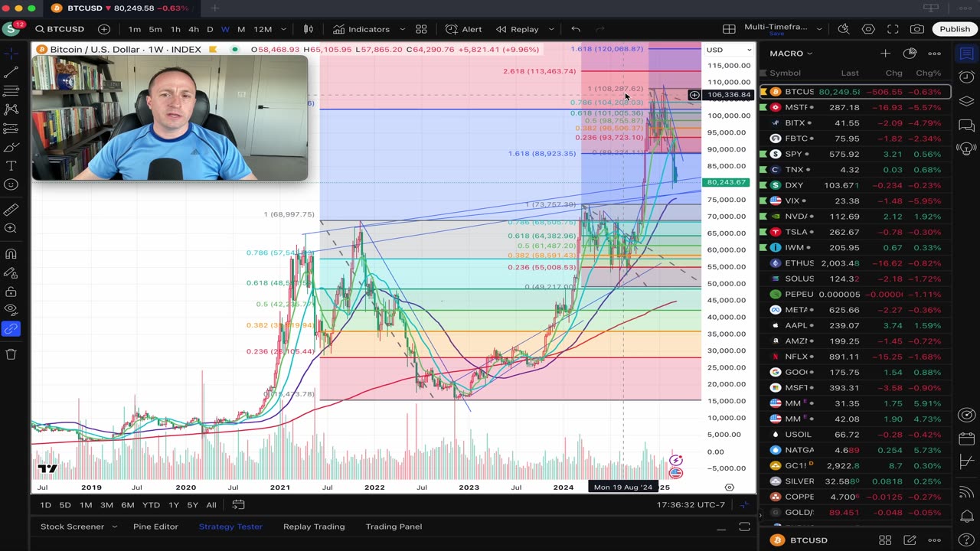This screenshot has width=980, height=551.
Task: Open the Stock Screener tab
Action: 72,527
